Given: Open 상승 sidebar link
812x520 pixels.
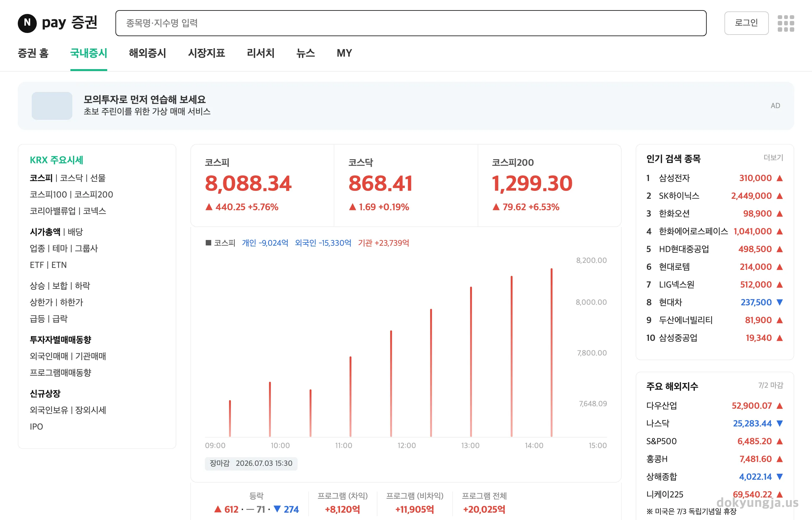Looking at the screenshot, I should pos(37,286).
